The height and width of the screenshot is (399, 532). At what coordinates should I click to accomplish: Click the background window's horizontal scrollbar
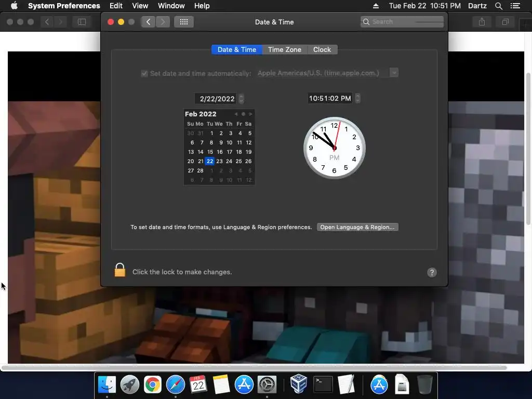click(254, 367)
